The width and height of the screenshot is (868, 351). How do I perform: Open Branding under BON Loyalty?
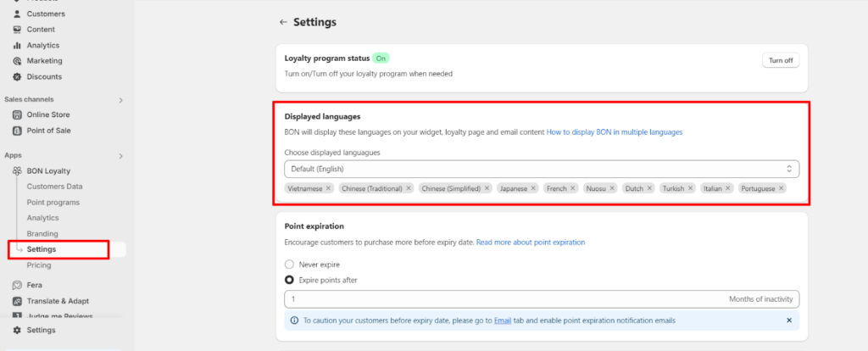tap(42, 234)
